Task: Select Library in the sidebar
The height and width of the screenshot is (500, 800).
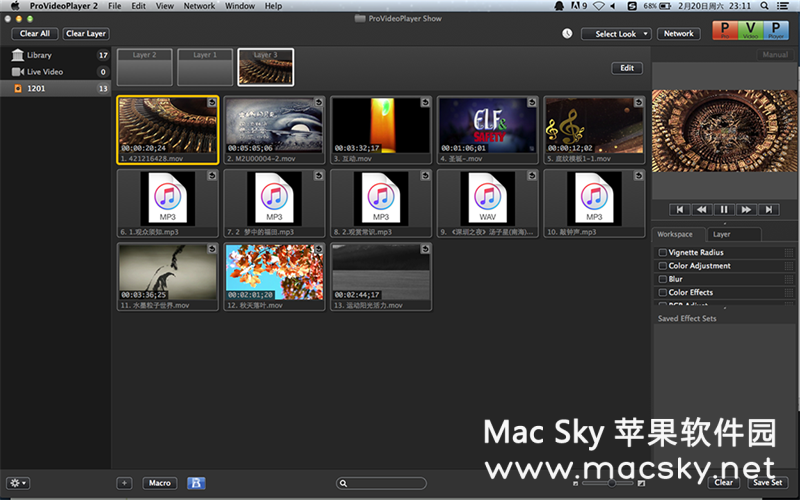Action: pos(56,55)
